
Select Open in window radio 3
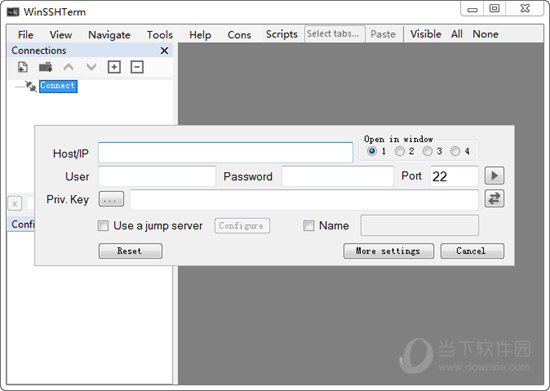(427, 151)
